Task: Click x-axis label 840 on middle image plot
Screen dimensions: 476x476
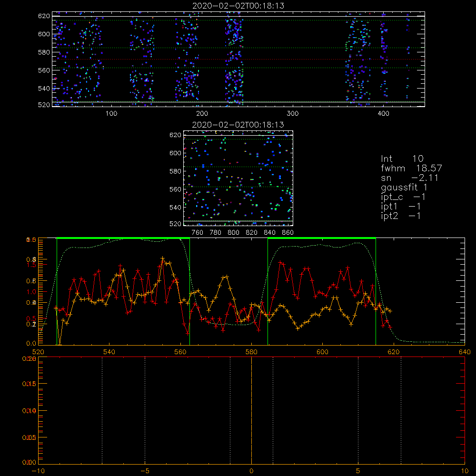Action: [269, 233]
